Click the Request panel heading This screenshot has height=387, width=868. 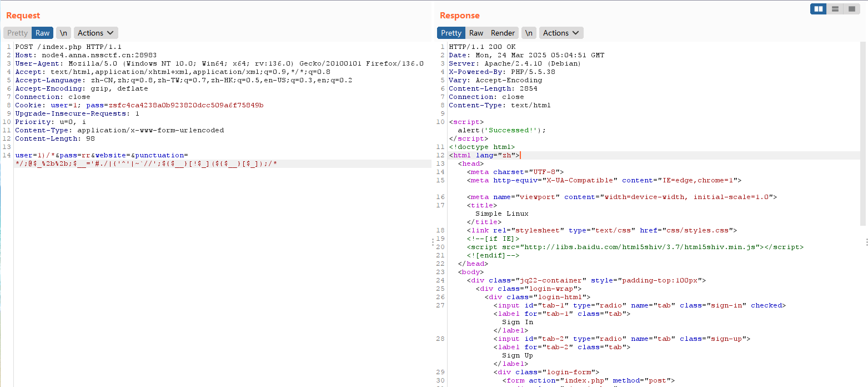[x=23, y=16]
